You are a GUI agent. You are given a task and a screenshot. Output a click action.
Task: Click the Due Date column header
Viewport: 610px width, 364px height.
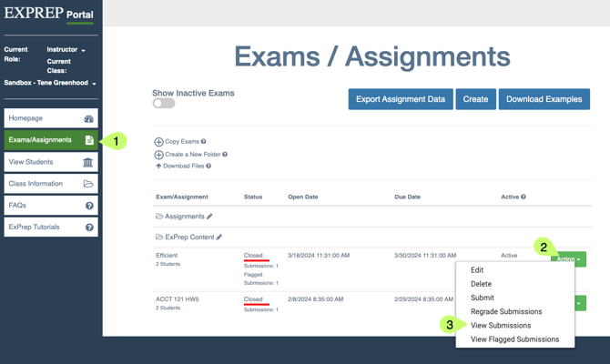click(x=407, y=197)
